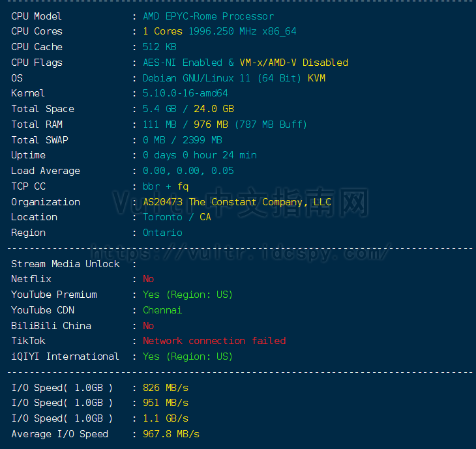
Task: Click 'AS20473 The Constant Company, LLC'
Action: tap(237, 202)
